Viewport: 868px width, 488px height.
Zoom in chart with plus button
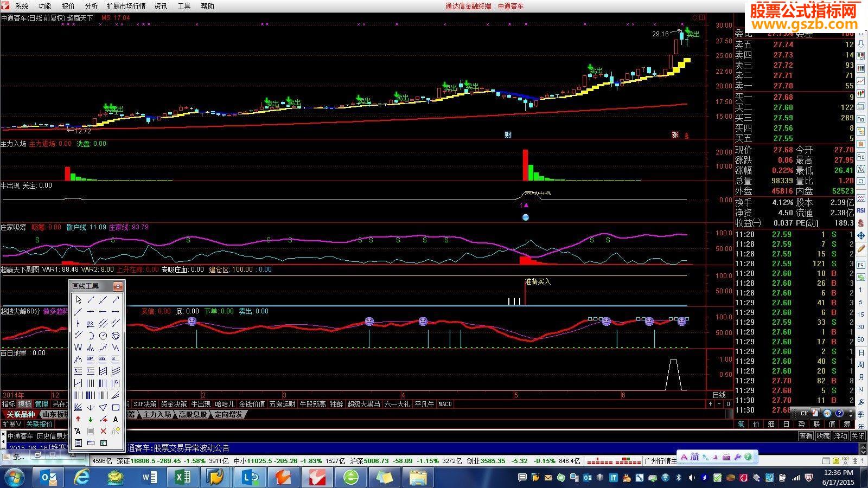tap(710, 404)
